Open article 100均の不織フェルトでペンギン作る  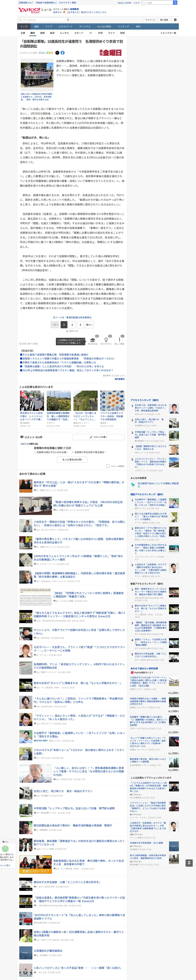click(78, 558)
